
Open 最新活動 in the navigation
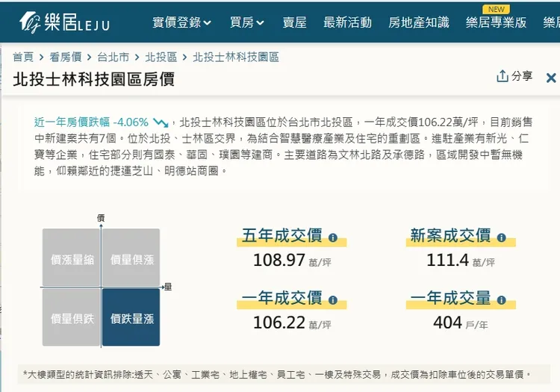coord(347,22)
